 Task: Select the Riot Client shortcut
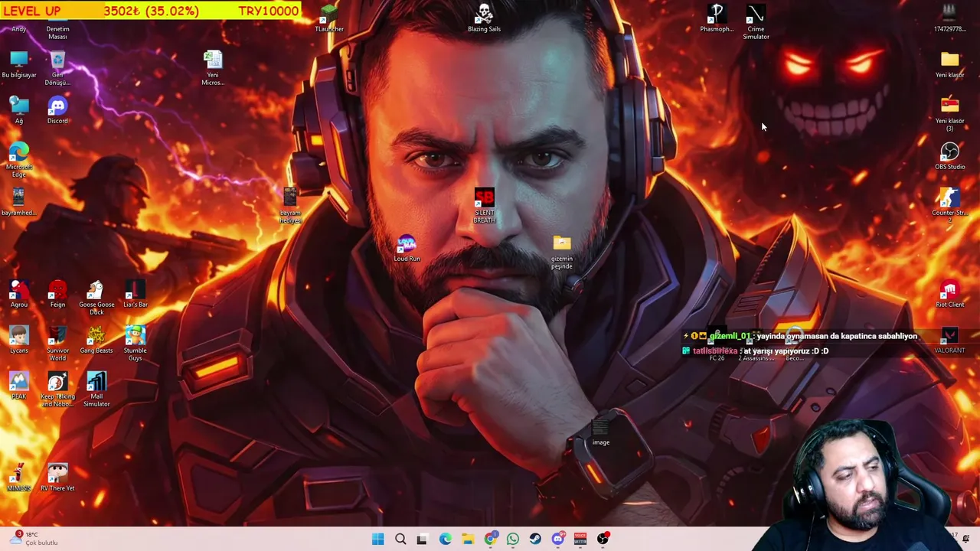point(949,294)
